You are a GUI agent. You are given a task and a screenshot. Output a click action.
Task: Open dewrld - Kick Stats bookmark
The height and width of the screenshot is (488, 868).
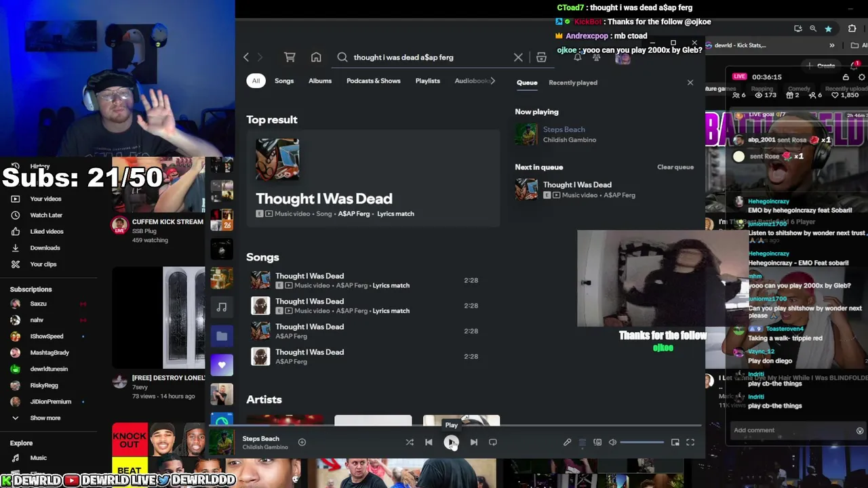736,45
